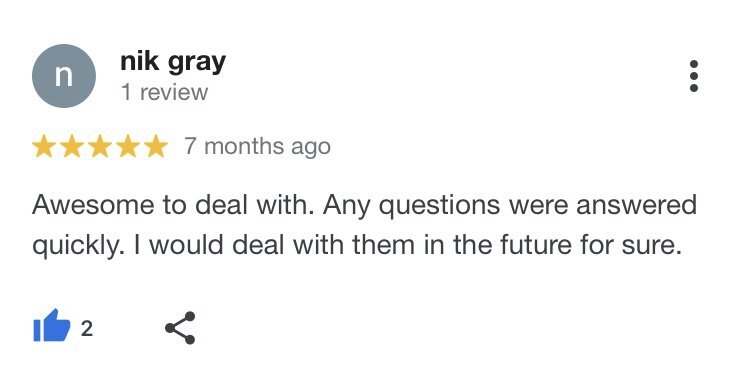This screenshot has height=387, width=750.
Task: Click the like count number 2
Action: pyautogui.click(x=87, y=329)
